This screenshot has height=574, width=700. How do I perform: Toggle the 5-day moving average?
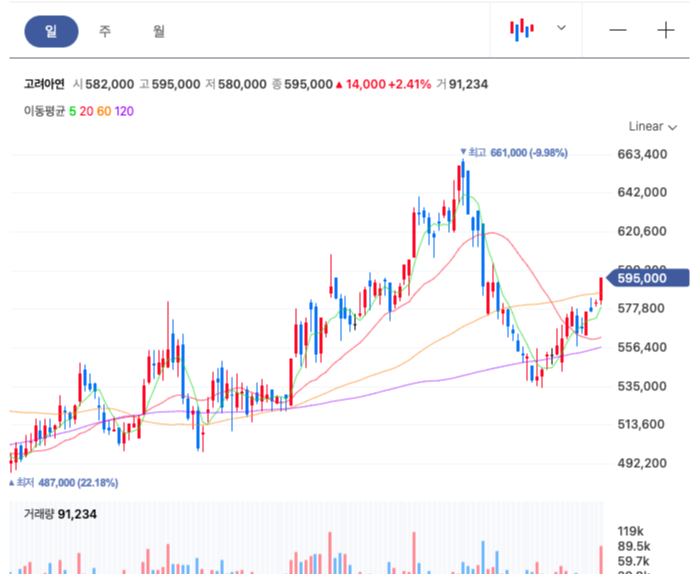[72, 111]
